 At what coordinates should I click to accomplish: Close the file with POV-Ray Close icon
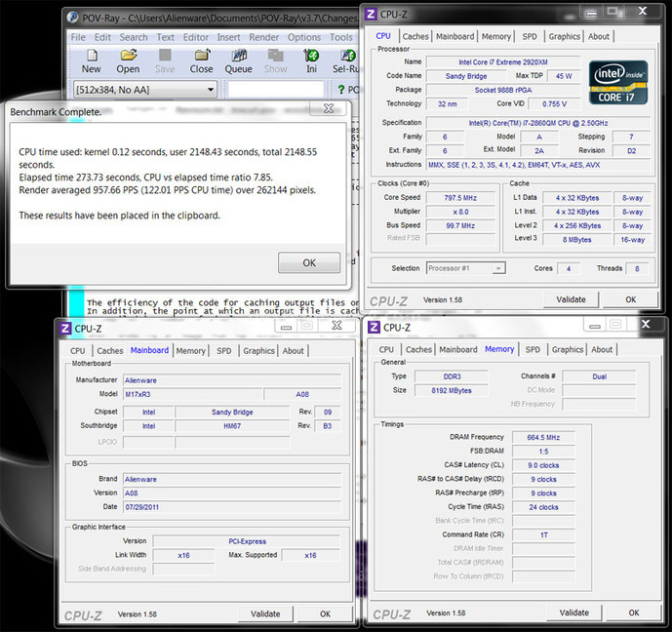coord(202,55)
